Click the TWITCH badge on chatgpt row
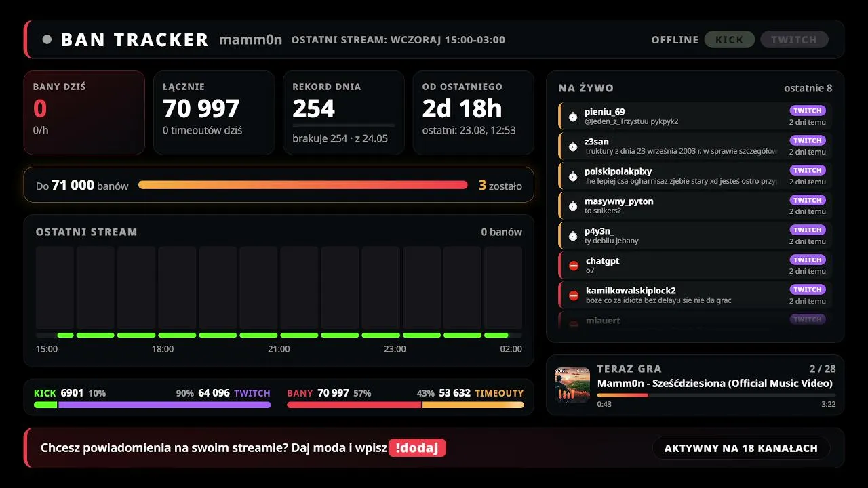868x488 pixels. point(808,260)
